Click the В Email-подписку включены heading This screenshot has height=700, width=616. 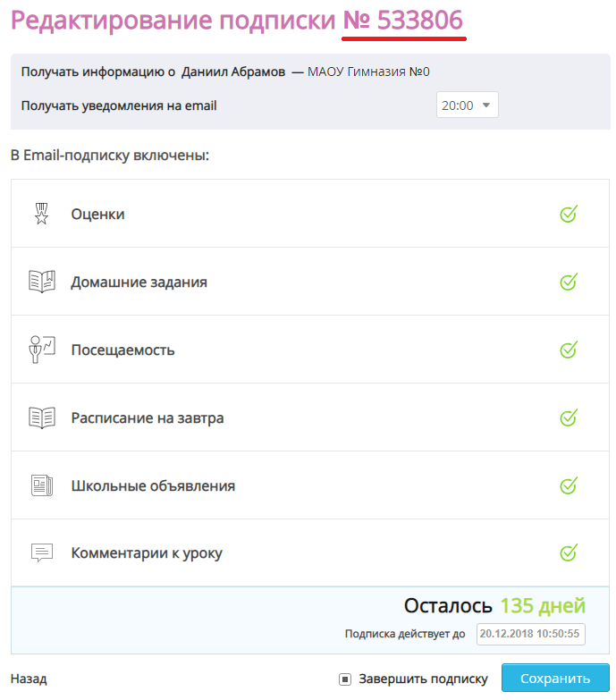pyautogui.click(x=110, y=156)
